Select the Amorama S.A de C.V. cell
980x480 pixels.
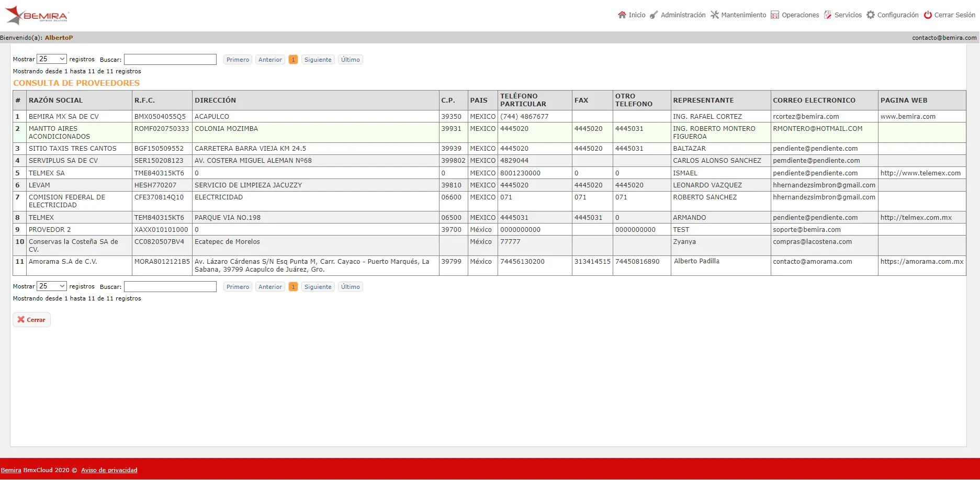79,265
